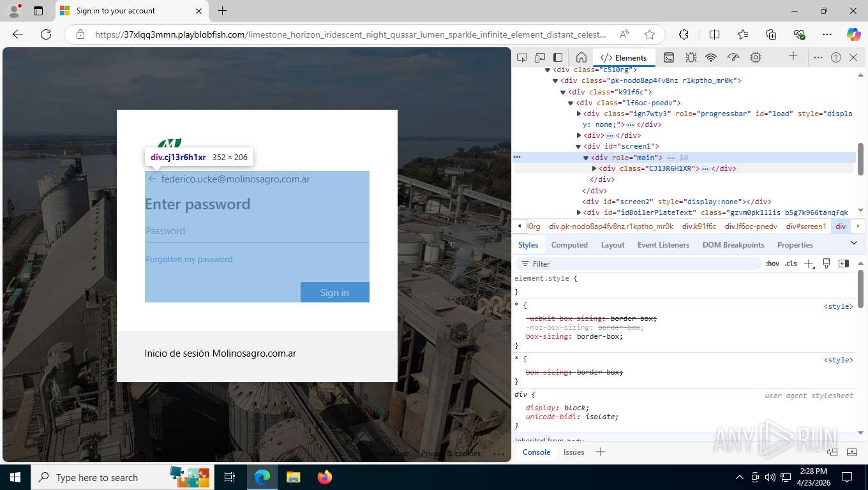Select the Console drawer tab
The image size is (868, 490).
[536, 452]
